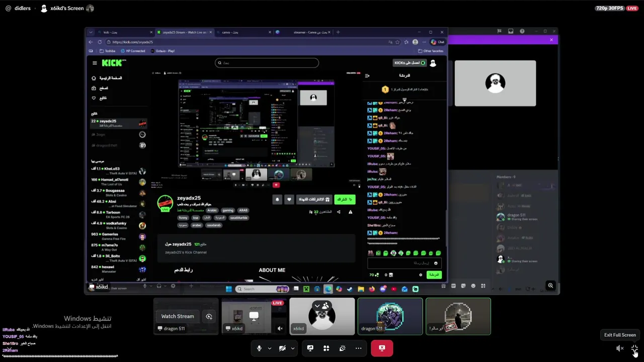Click the magnifier zoom icon on stream
The height and width of the screenshot is (362, 644).
click(x=550, y=286)
